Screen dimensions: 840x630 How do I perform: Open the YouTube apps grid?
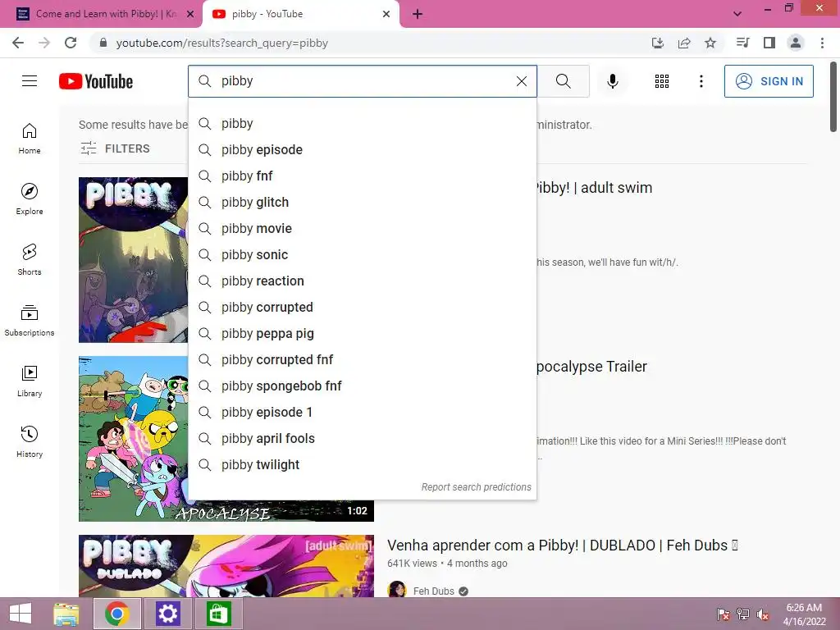point(662,81)
